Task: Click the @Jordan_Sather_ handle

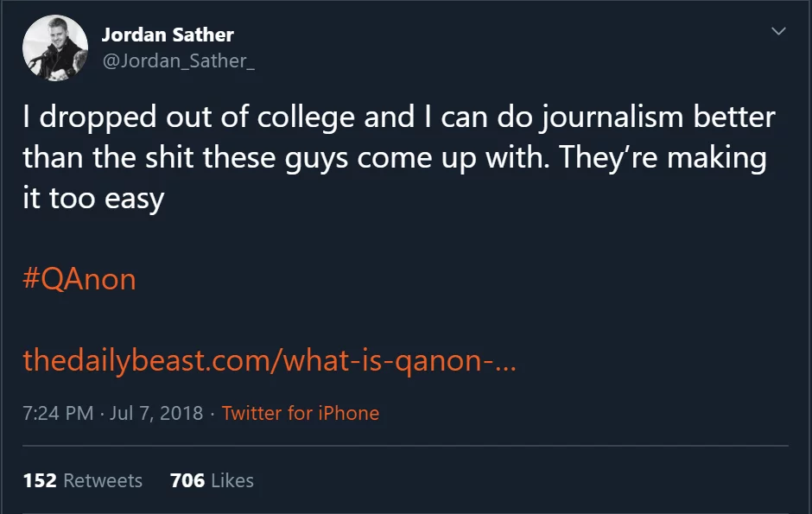Action: pyautogui.click(x=178, y=60)
